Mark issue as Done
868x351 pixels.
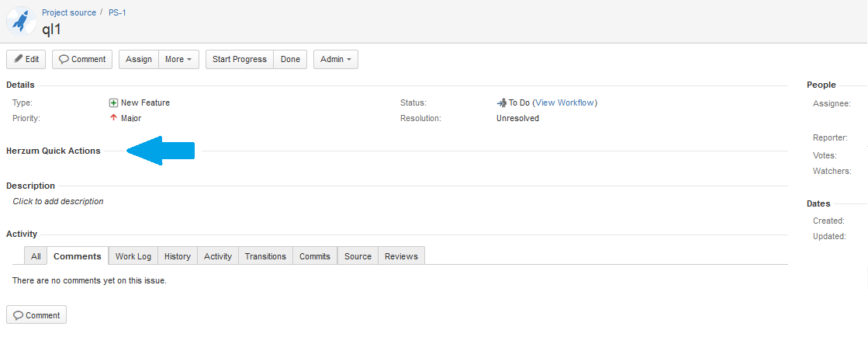(290, 59)
